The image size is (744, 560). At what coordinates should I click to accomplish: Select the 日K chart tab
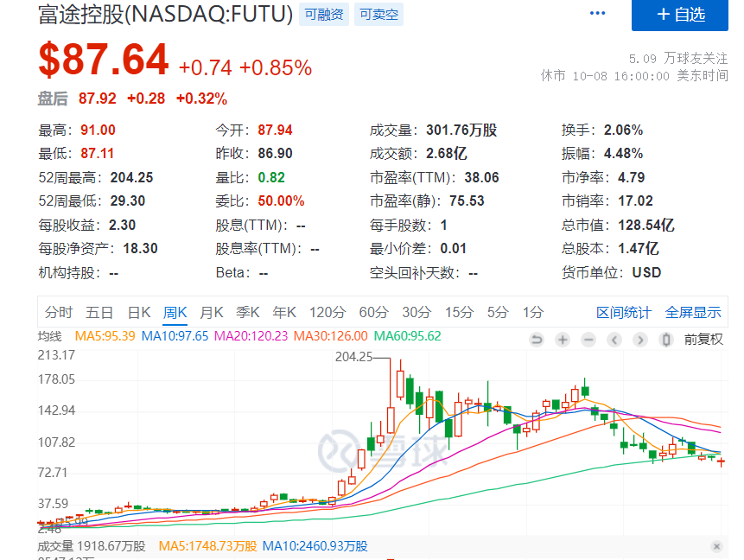point(139,312)
